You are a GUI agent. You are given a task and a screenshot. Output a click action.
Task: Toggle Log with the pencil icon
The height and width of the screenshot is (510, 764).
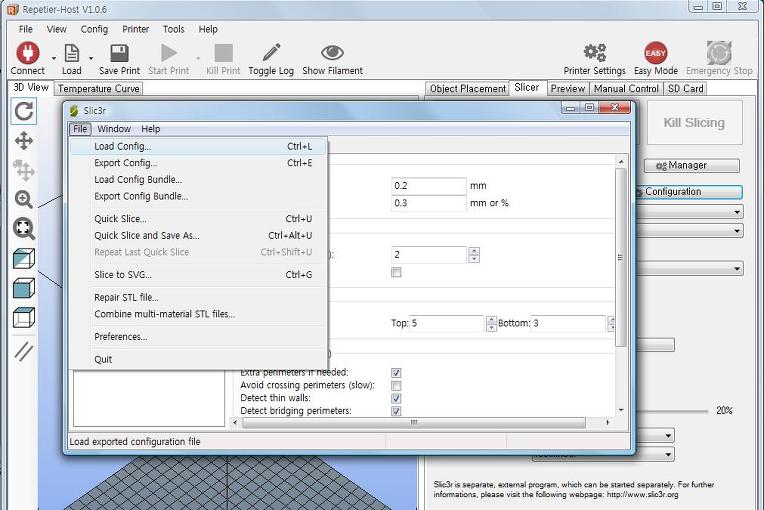pos(271,53)
